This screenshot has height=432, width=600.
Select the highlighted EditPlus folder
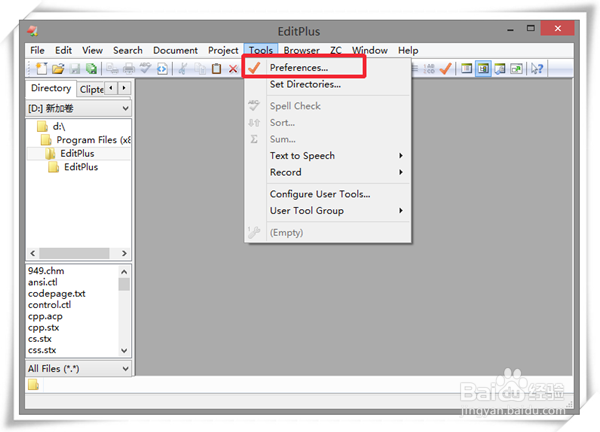coord(77,153)
